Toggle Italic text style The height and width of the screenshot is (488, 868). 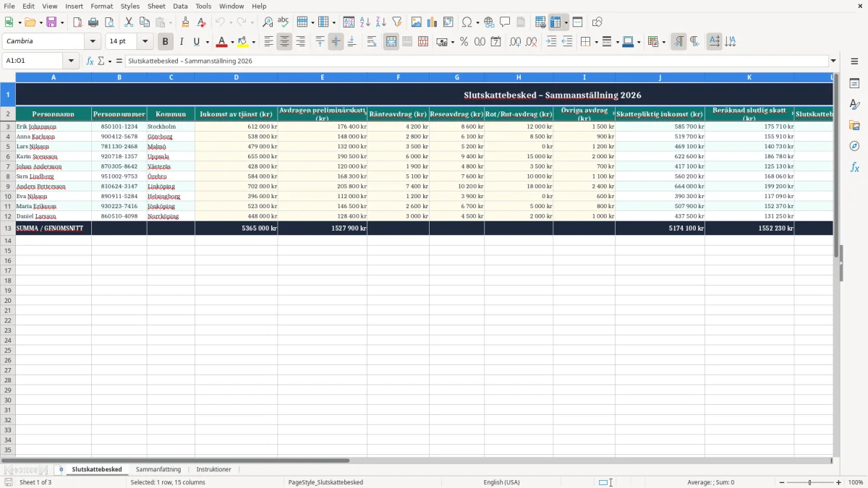[181, 42]
